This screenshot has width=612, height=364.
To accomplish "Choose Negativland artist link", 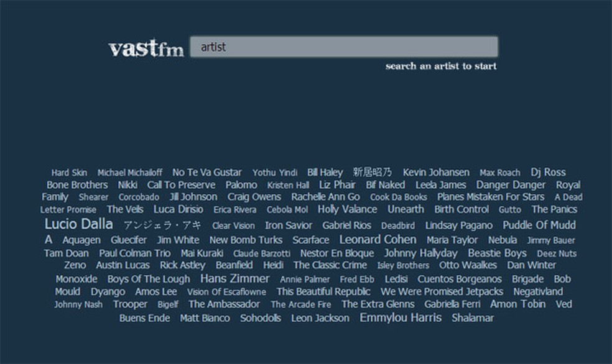I will (538, 291).
